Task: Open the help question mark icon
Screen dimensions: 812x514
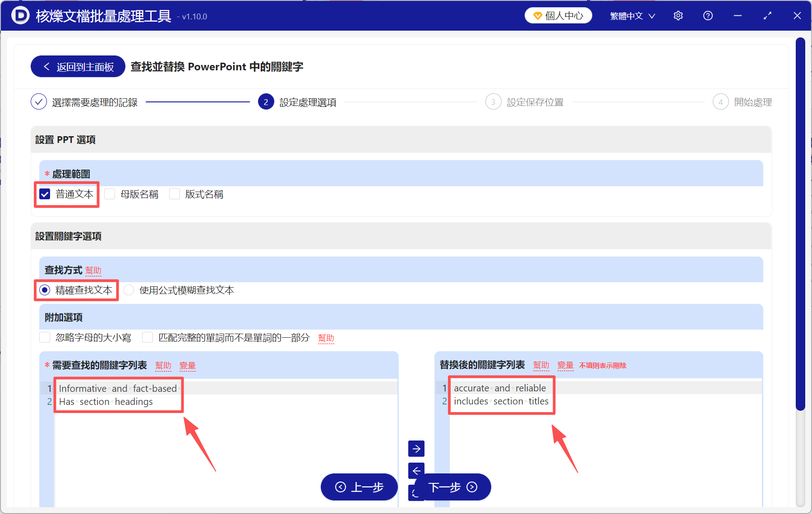Action: click(708, 15)
